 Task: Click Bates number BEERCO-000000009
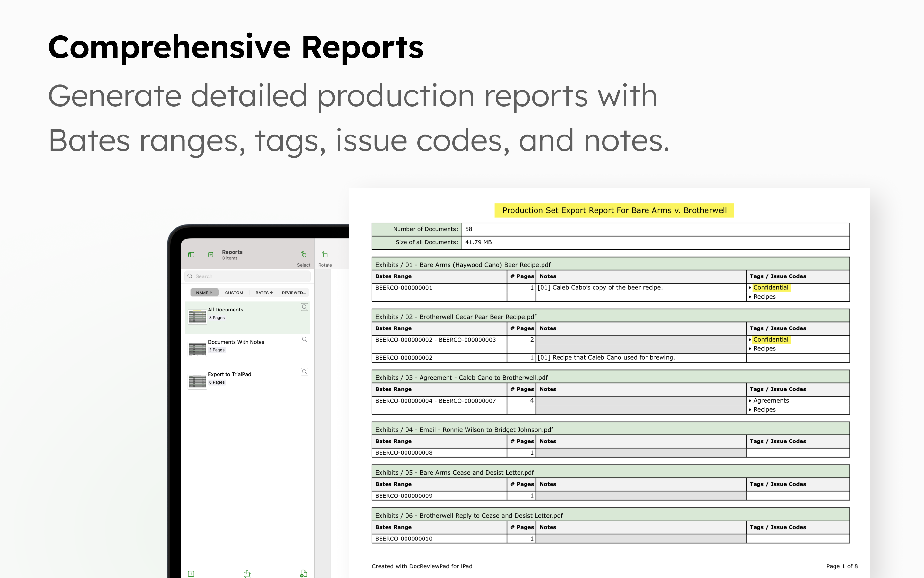(404, 495)
